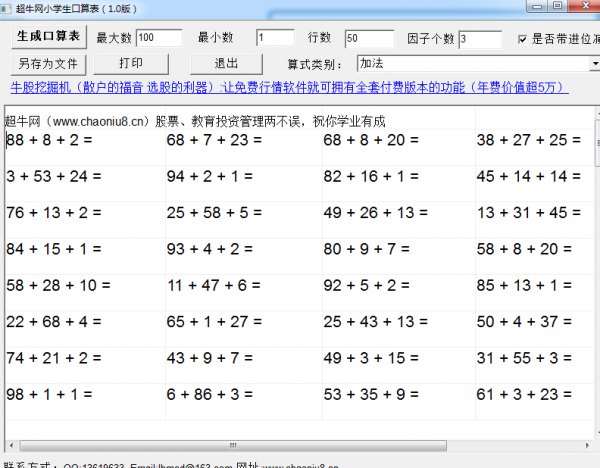The image size is (600, 468).
Task: Click the 退出 button
Action: 226,64
